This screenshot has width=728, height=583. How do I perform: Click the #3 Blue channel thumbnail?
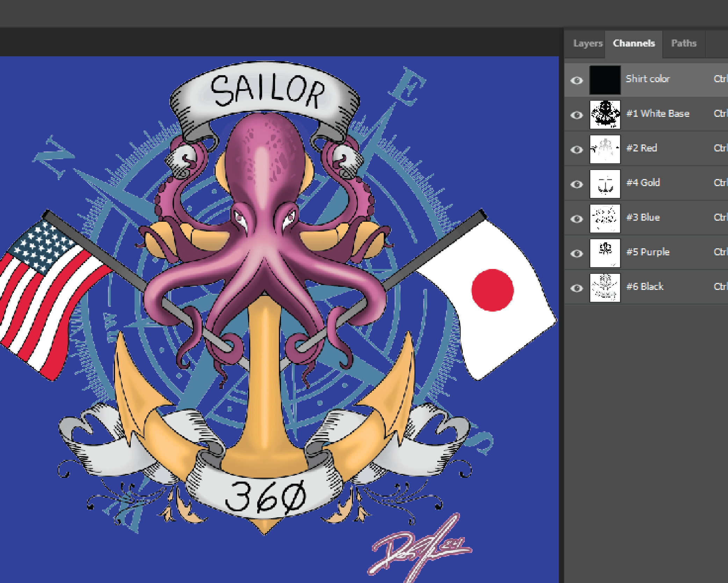[605, 218]
